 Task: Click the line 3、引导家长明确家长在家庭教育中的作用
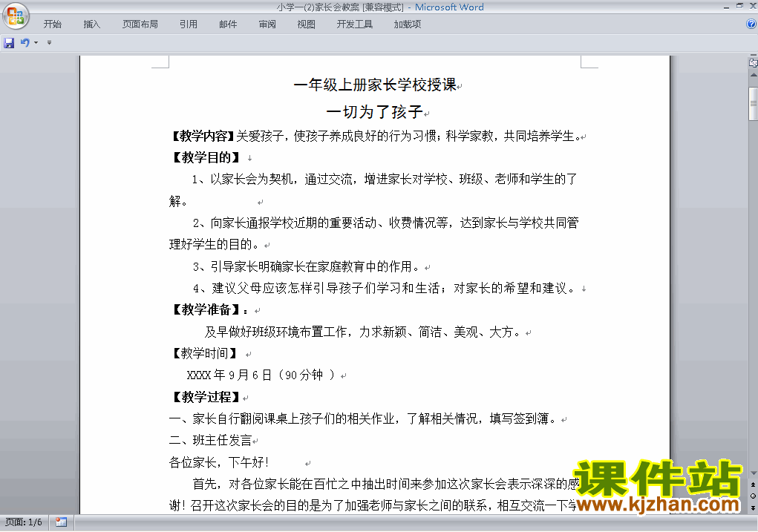click(306, 266)
